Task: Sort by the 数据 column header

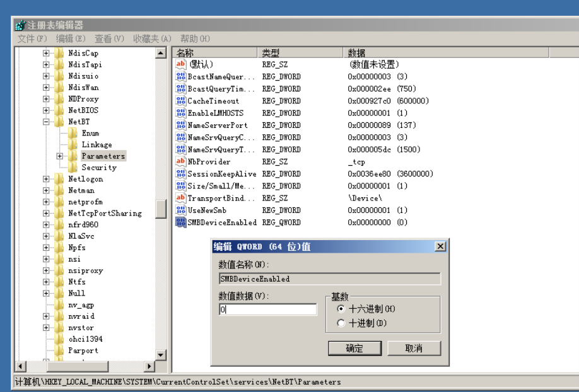Action: pyautogui.click(x=446, y=53)
